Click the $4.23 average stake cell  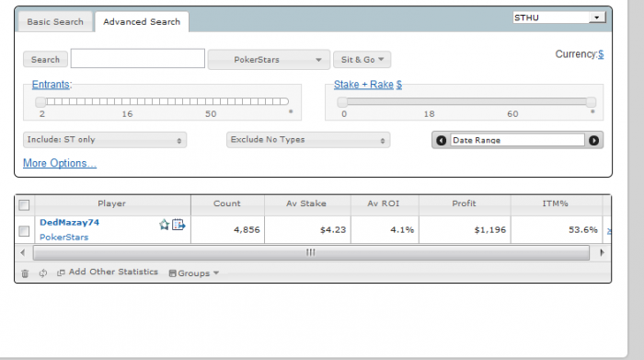307,230
